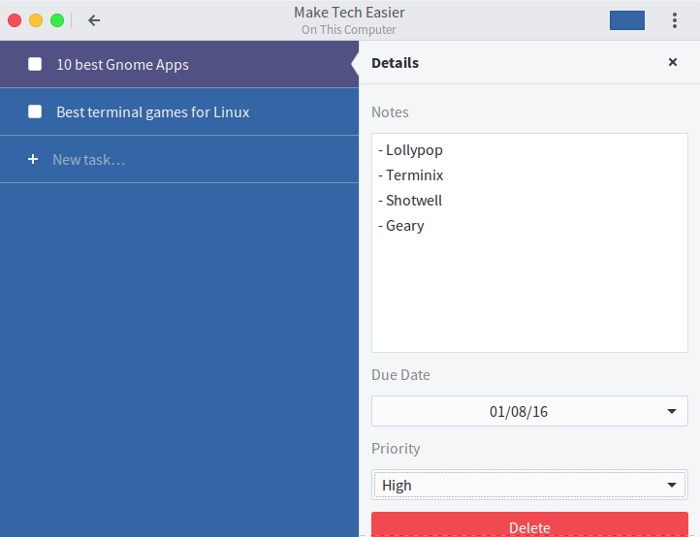700x537 pixels.
Task: Click the blue list color button
Action: 627,21
